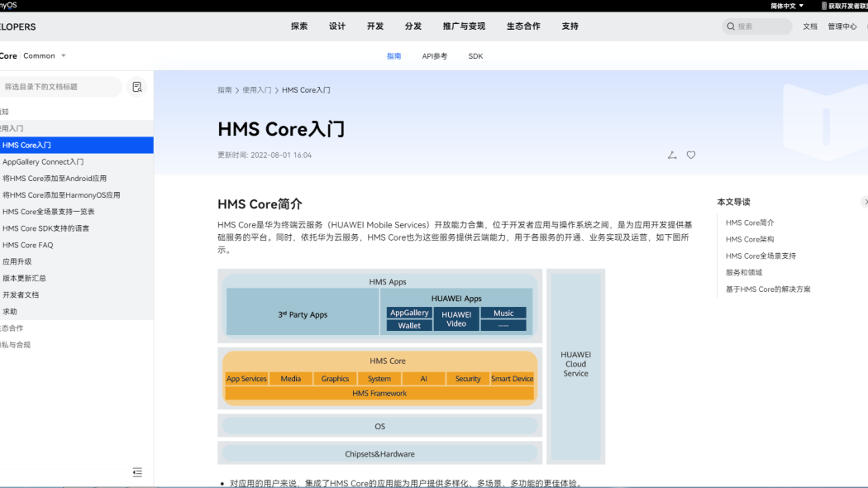The width and height of the screenshot is (868, 488).
Task: Click the heart favorite icon
Action: tap(691, 155)
